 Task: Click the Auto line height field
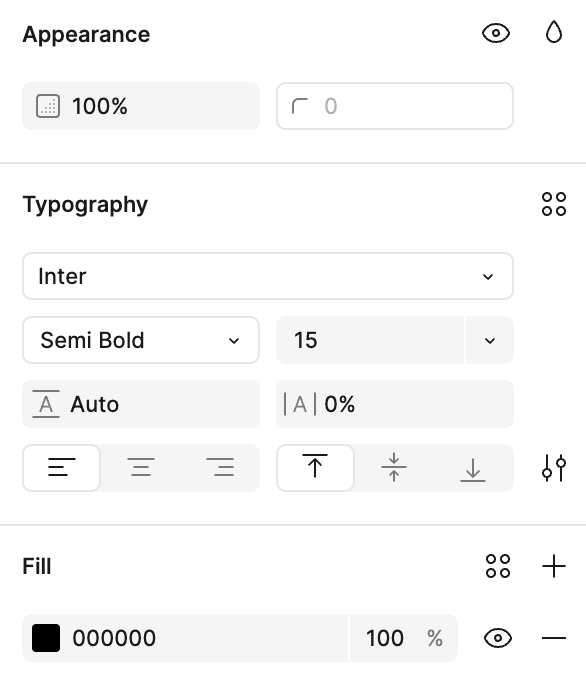141,404
